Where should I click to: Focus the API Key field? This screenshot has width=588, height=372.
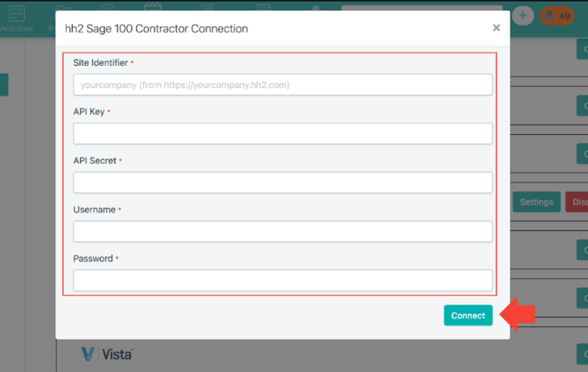[x=283, y=133]
